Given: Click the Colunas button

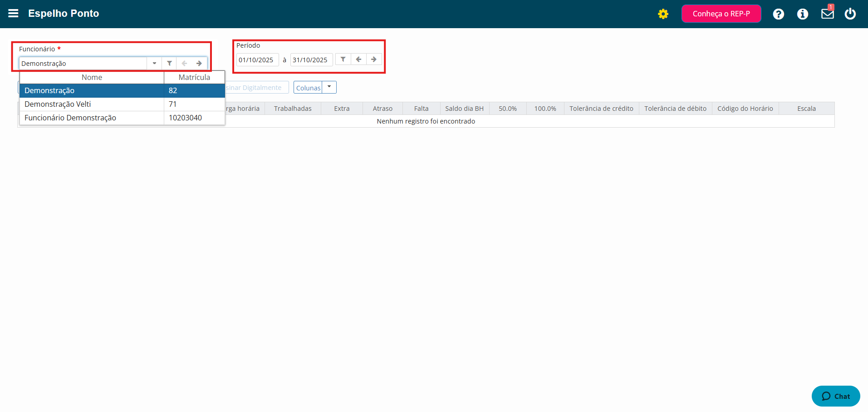Looking at the screenshot, I should point(308,88).
